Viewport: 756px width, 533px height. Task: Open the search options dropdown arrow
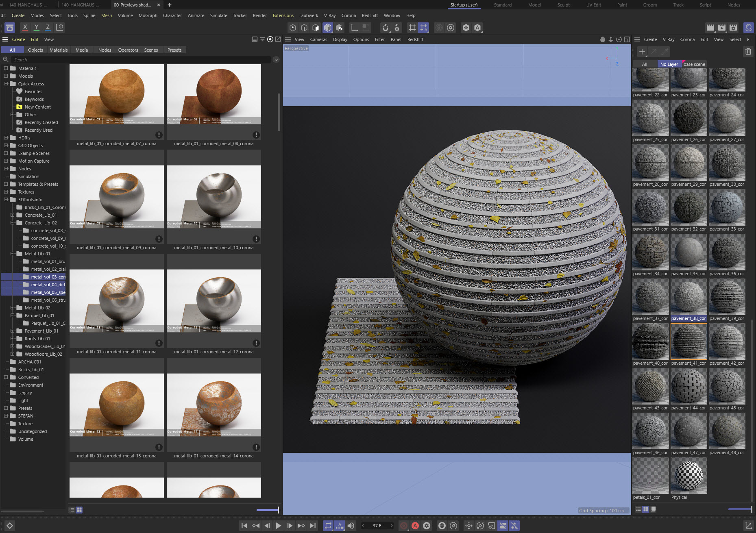tap(276, 60)
